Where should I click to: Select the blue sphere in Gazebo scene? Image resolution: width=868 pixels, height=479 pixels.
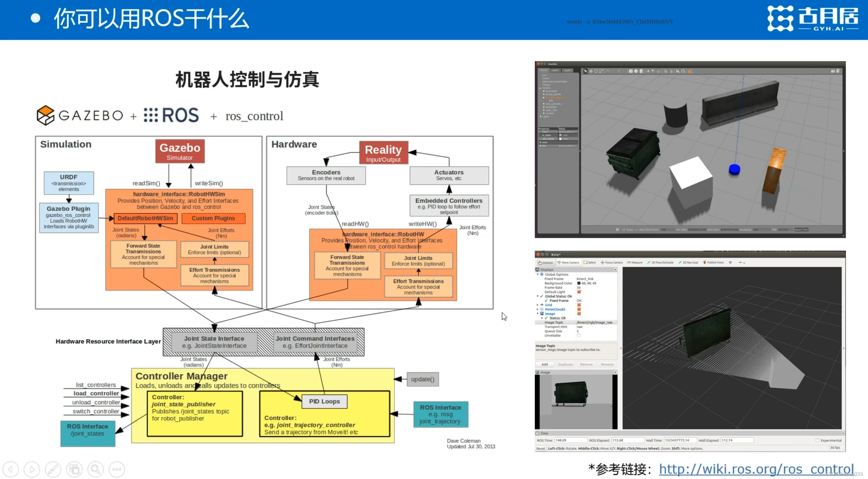734,169
